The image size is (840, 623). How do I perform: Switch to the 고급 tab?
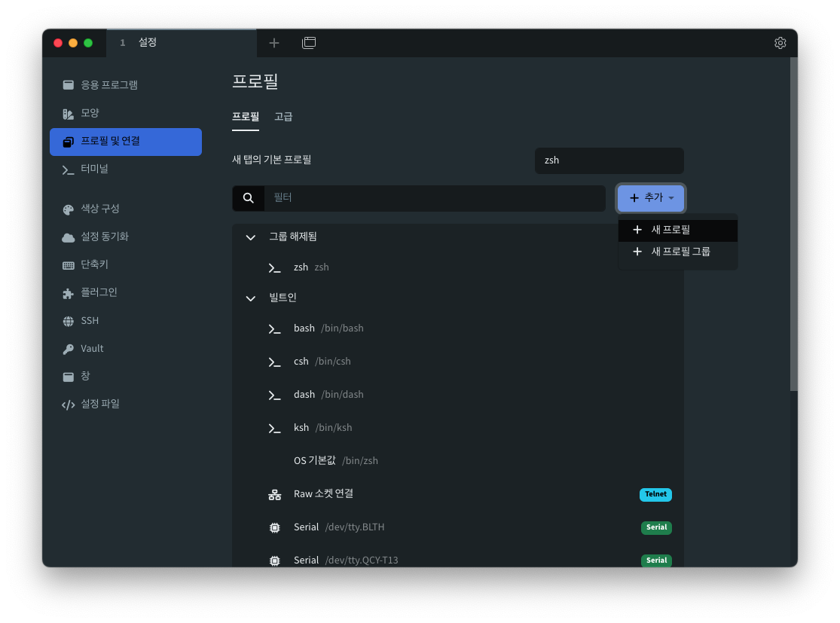(283, 117)
